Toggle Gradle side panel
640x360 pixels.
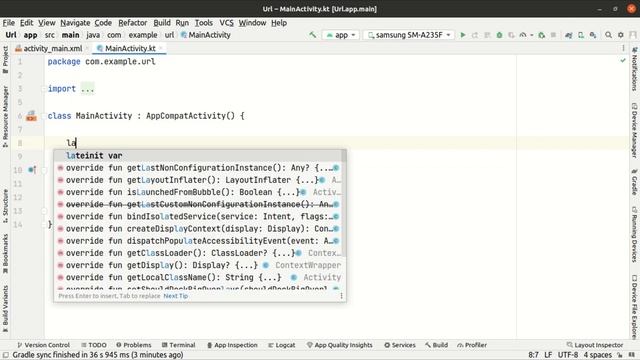click(634, 182)
